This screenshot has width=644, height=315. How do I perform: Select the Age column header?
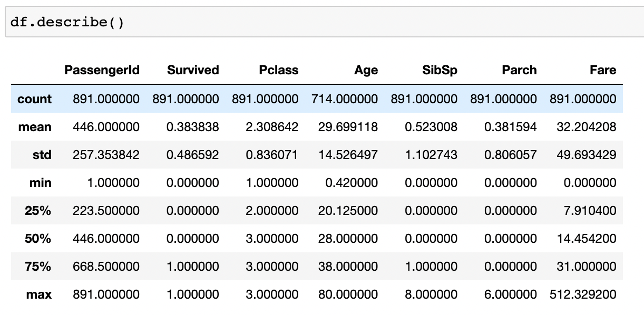click(367, 70)
